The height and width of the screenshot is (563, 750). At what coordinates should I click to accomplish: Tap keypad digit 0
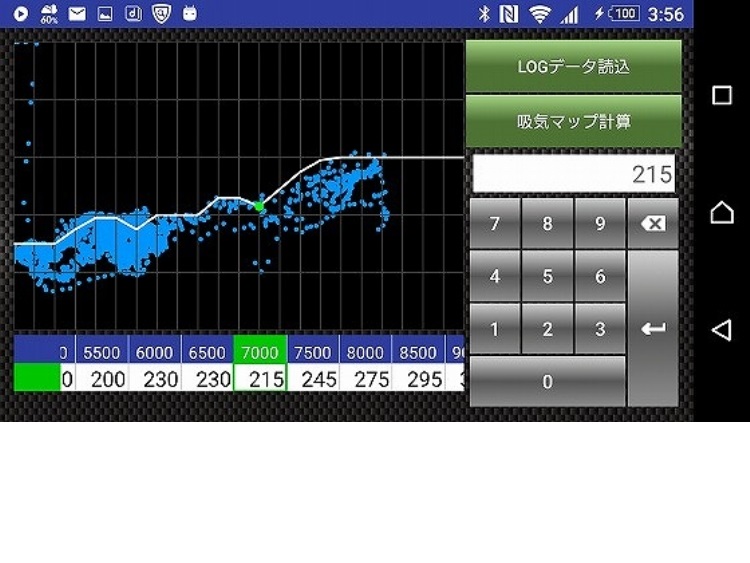[548, 382]
